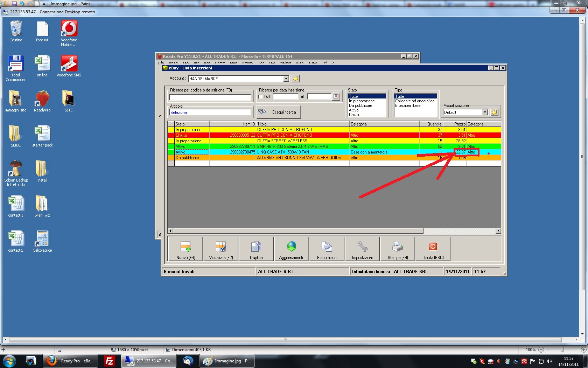
Task: Click the folder icon beside Visualizzazione dropdown
Action: [x=494, y=112]
